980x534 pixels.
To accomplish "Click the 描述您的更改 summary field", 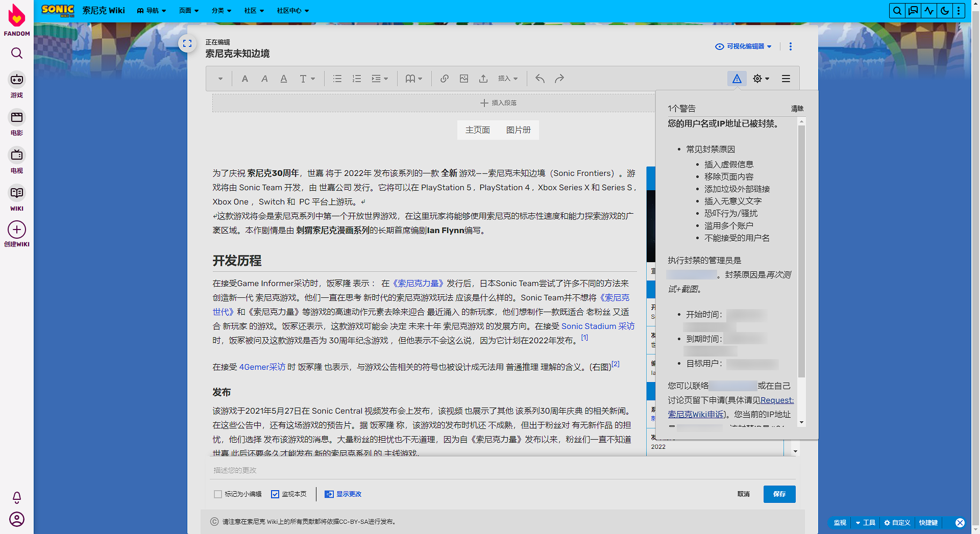I will (503, 470).
